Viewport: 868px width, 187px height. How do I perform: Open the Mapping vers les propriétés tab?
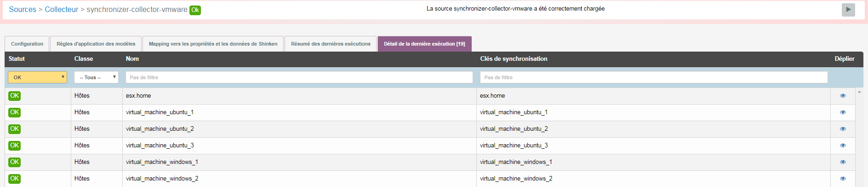pyautogui.click(x=213, y=44)
